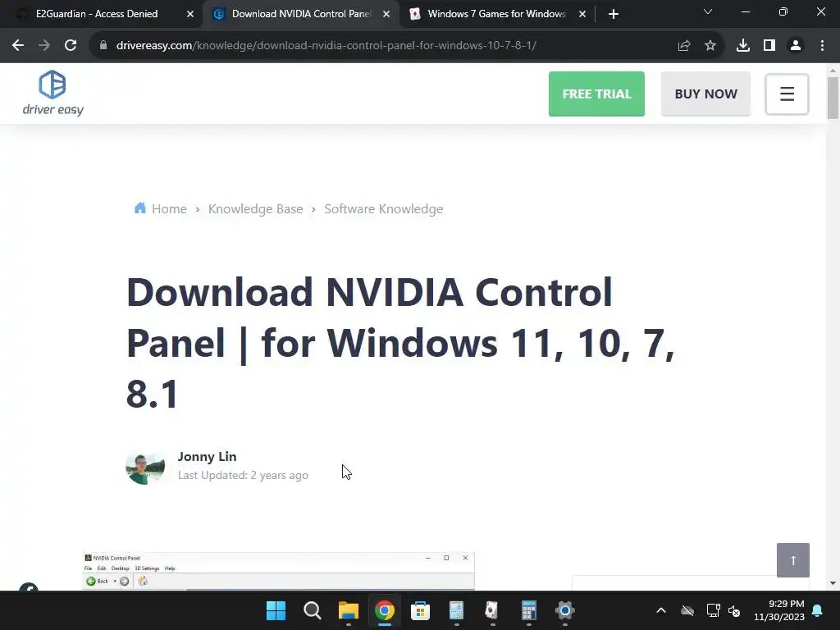Click the Jonny Lin author name
This screenshot has height=630, width=840.
pyautogui.click(x=207, y=456)
